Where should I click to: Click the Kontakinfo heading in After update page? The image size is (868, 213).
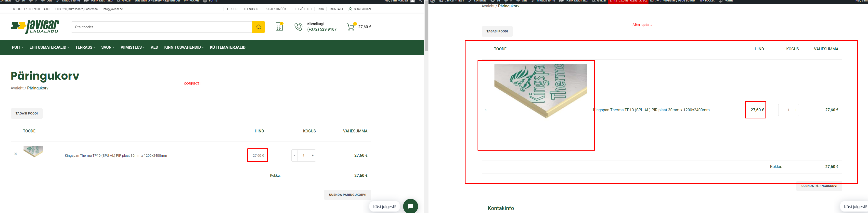point(501,208)
